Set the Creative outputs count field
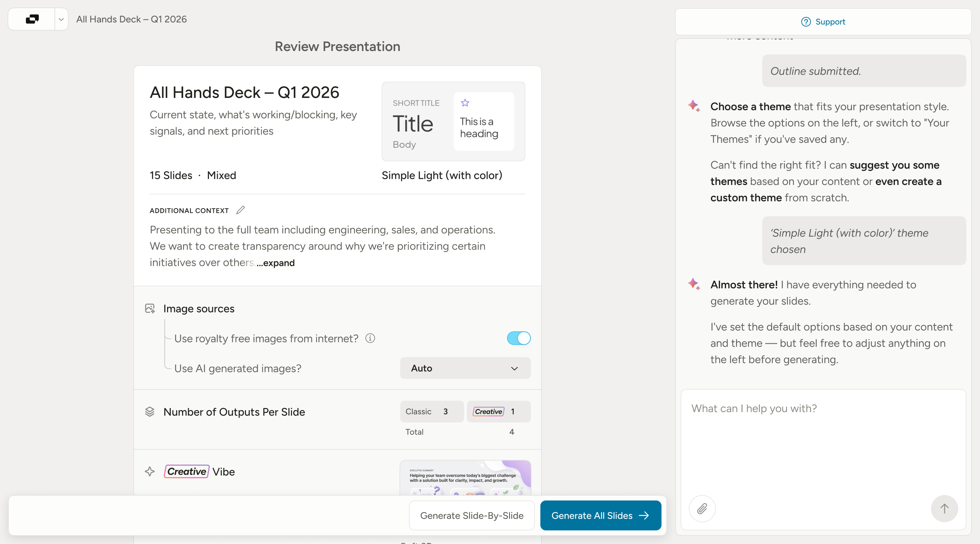 [499, 411]
